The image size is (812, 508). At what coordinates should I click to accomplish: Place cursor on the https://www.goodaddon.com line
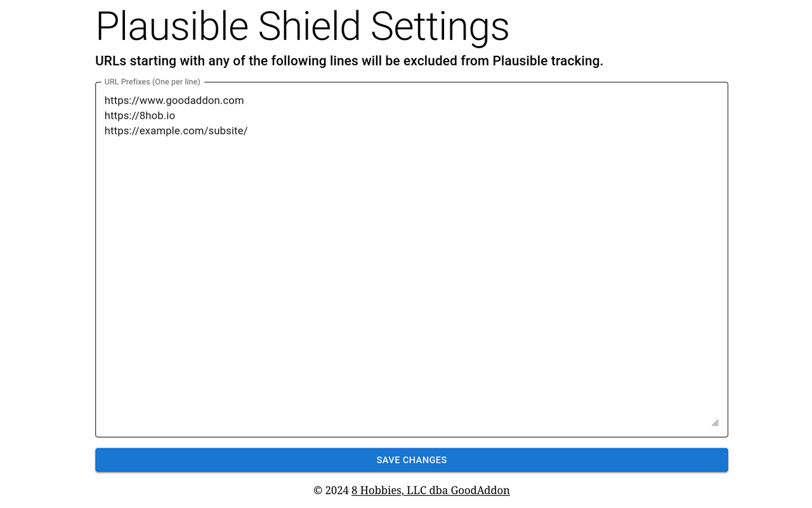174,100
